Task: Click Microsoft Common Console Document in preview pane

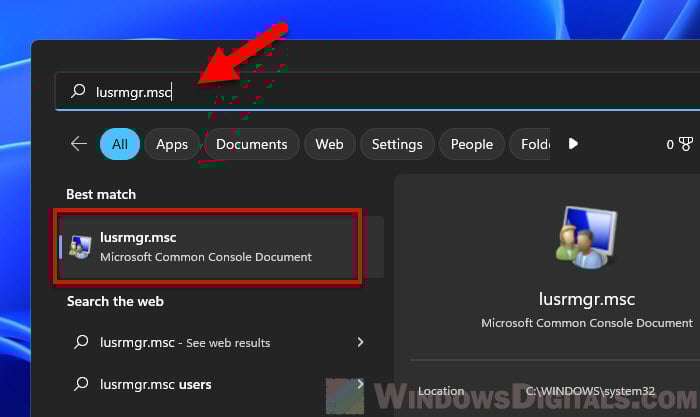Action: [x=587, y=323]
